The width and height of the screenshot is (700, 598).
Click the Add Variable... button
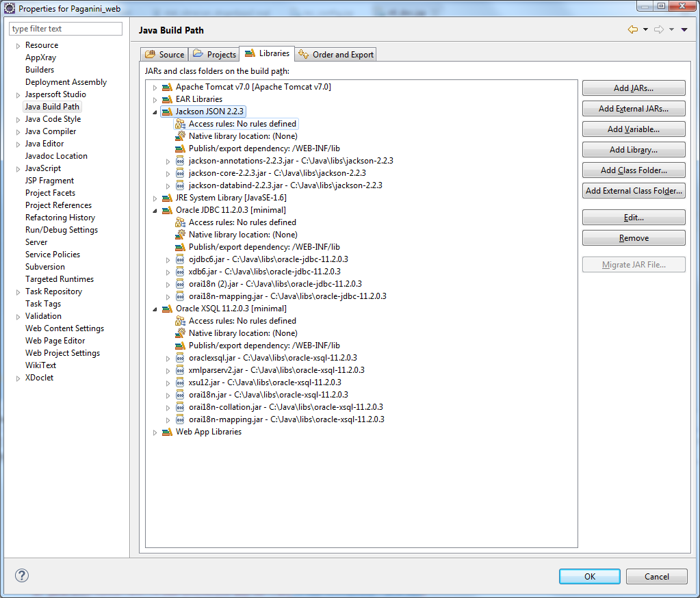click(634, 129)
